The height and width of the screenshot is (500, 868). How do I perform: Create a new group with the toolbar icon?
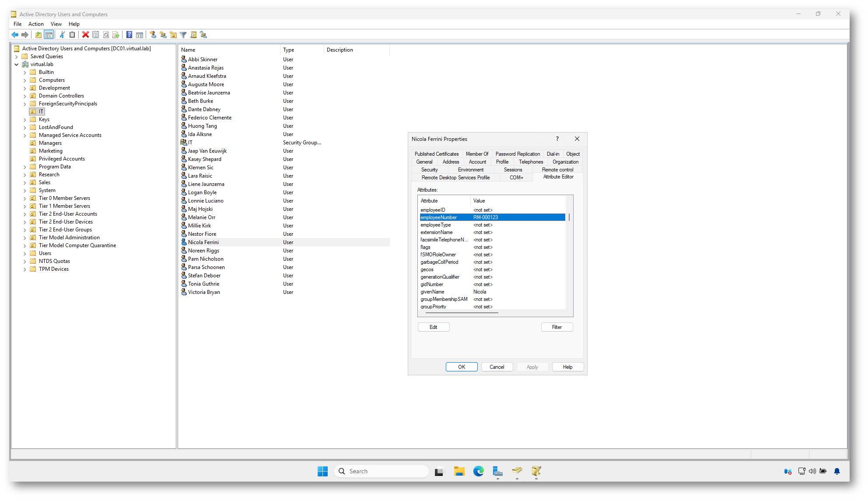[163, 35]
